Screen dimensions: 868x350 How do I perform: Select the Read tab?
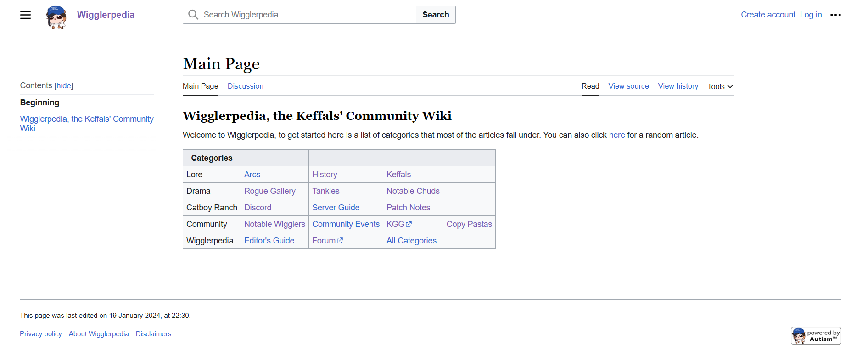pos(590,86)
